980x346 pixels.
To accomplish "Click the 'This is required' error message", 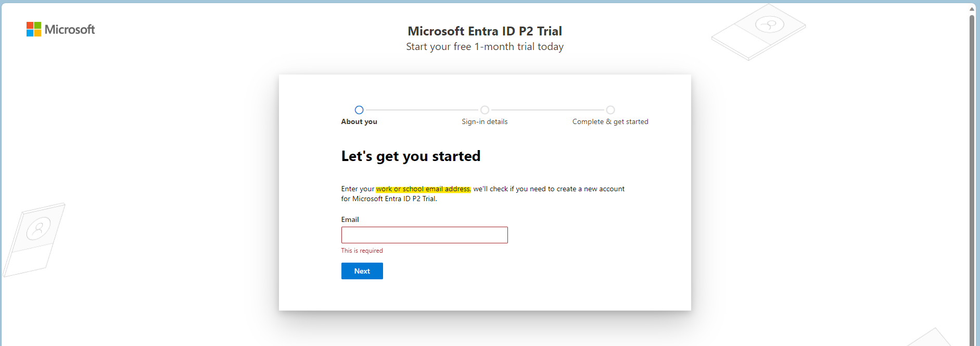I will click(x=362, y=251).
